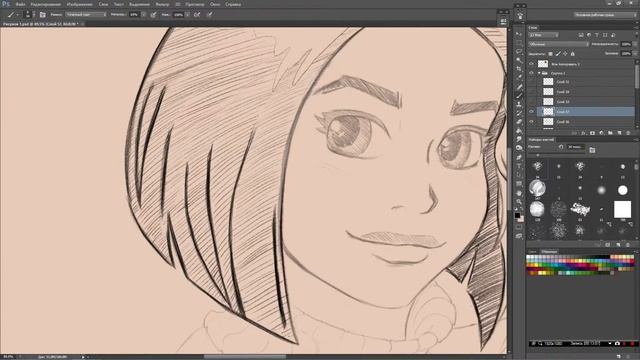Open the workspace switcher dropdown
Screen dimensions: 640x360
pos(604,15)
